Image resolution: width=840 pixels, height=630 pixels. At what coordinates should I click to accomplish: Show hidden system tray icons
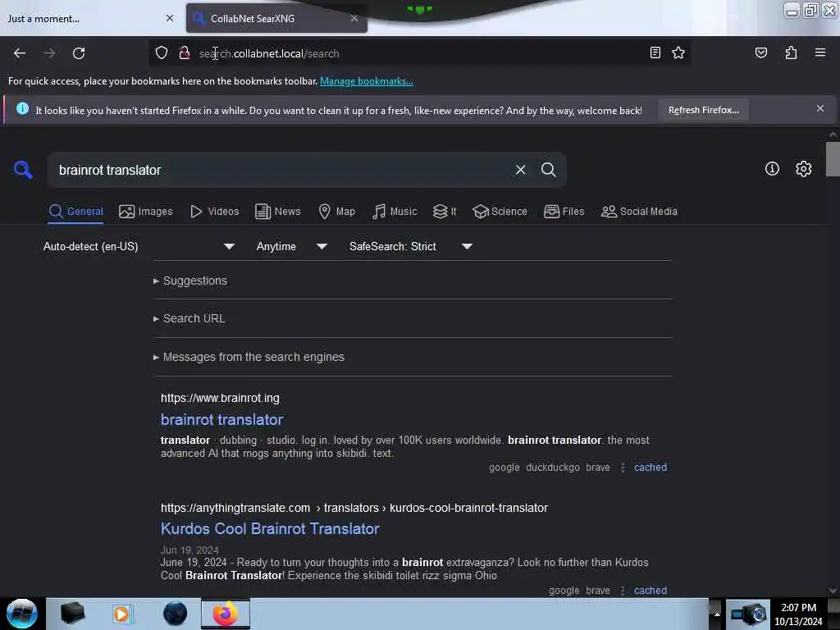(717, 614)
